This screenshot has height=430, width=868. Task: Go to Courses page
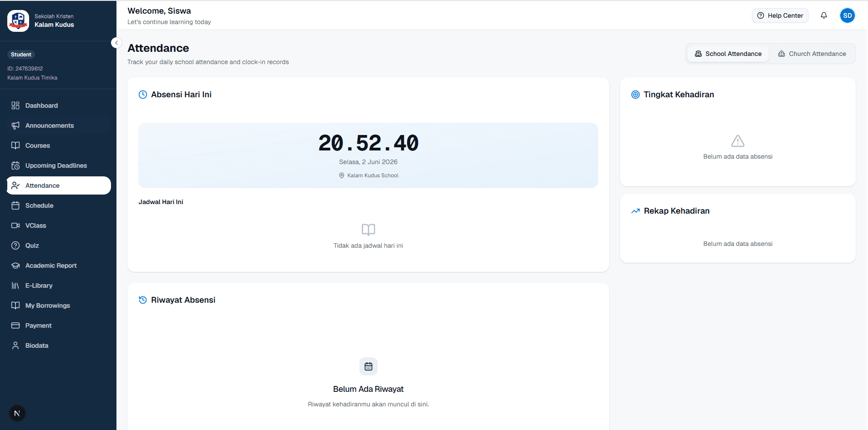click(x=58, y=145)
